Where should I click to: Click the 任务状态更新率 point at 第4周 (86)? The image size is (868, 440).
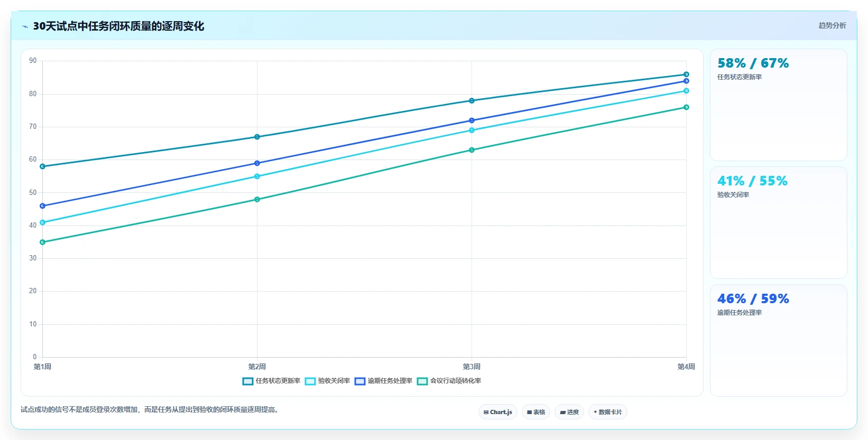[x=686, y=74]
